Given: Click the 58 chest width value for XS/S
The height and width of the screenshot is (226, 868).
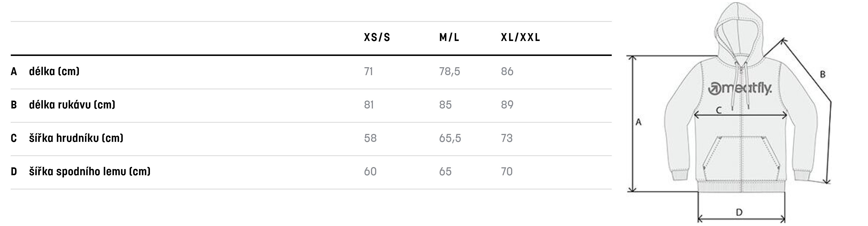Looking at the screenshot, I should pos(370,138).
